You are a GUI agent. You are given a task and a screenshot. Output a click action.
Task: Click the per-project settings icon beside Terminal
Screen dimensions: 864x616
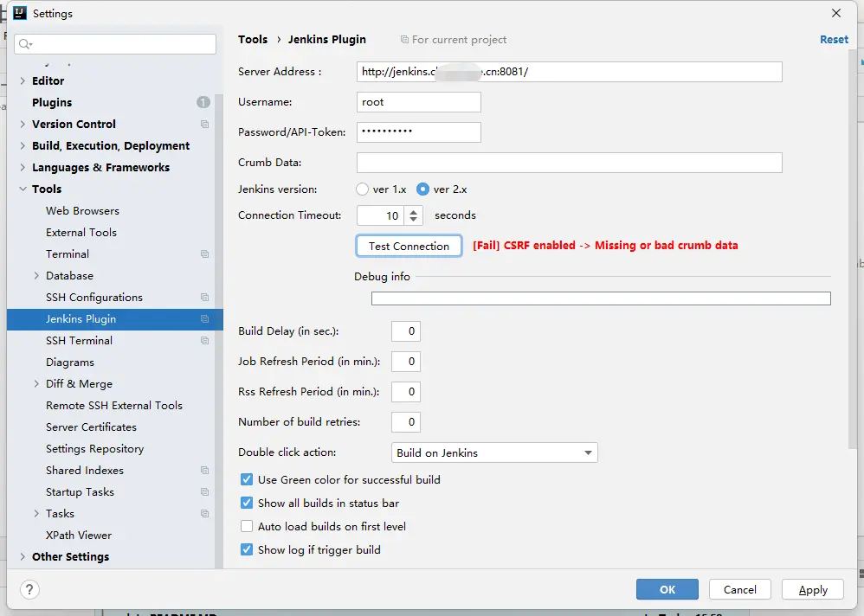[204, 253]
